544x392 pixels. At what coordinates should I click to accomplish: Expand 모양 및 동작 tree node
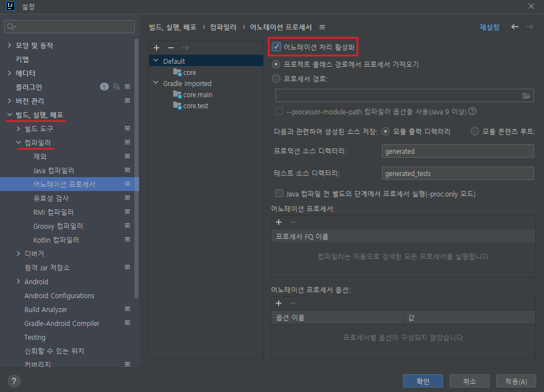coord(9,45)
